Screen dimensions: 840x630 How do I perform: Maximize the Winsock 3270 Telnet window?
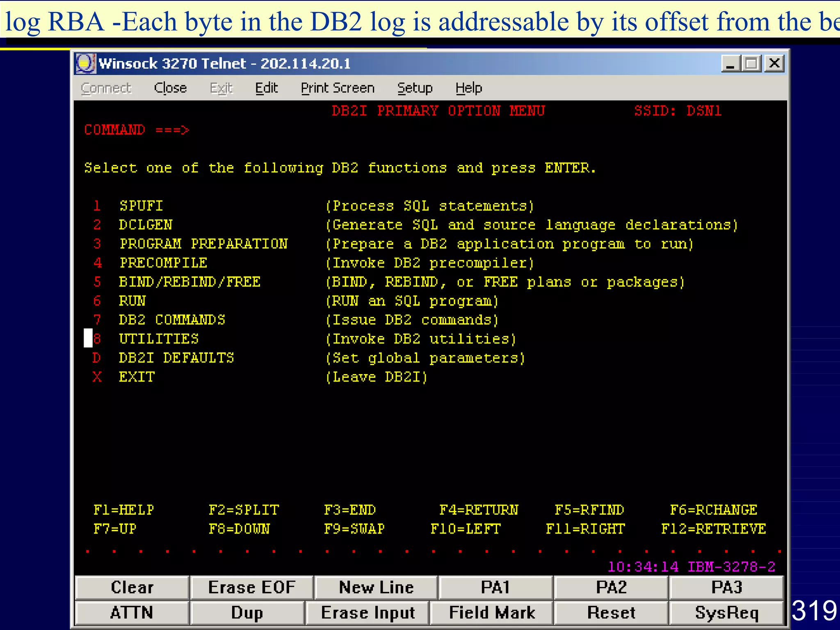(751, 64)
